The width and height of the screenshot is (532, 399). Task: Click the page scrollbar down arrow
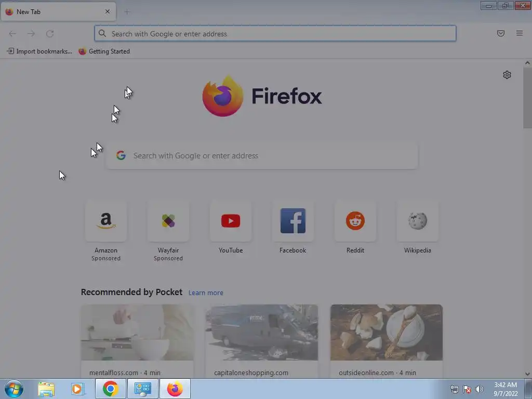pos(527,374)
